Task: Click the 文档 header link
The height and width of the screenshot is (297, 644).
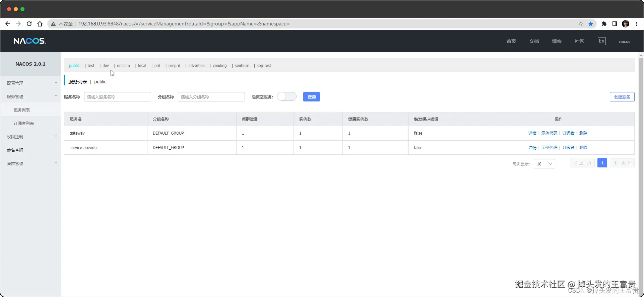Action: click(534, 41)
